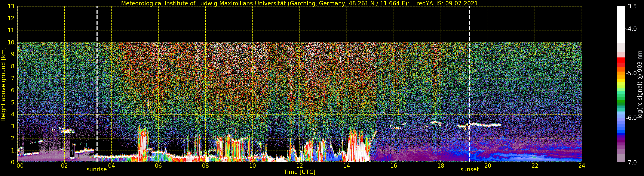
Task: Click the height axis tick label "11."
Action: tap(12, 31)
